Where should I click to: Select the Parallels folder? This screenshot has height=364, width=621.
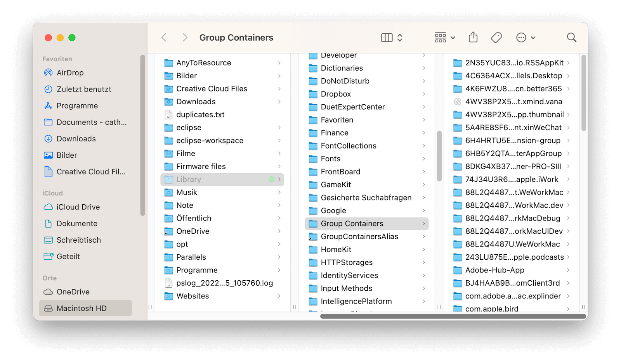(222, 257)
